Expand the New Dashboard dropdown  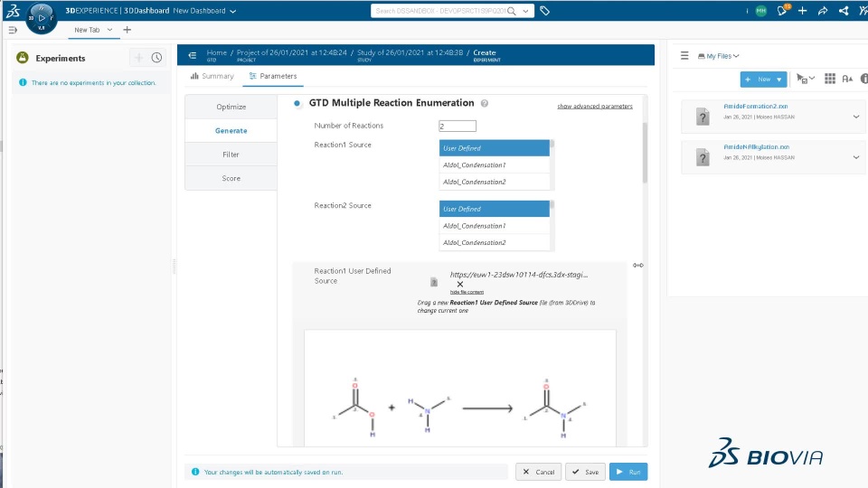tap(232, 11)
